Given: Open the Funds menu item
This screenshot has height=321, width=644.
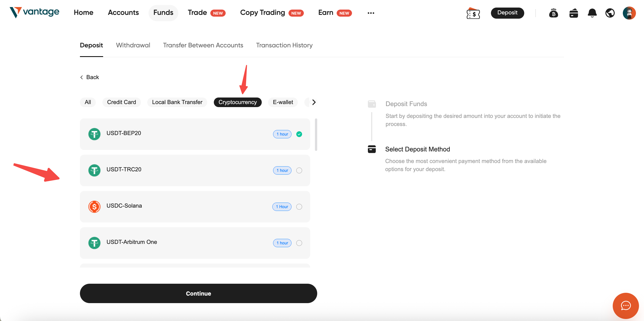Looking at the screenshot, I should (163, 13).
